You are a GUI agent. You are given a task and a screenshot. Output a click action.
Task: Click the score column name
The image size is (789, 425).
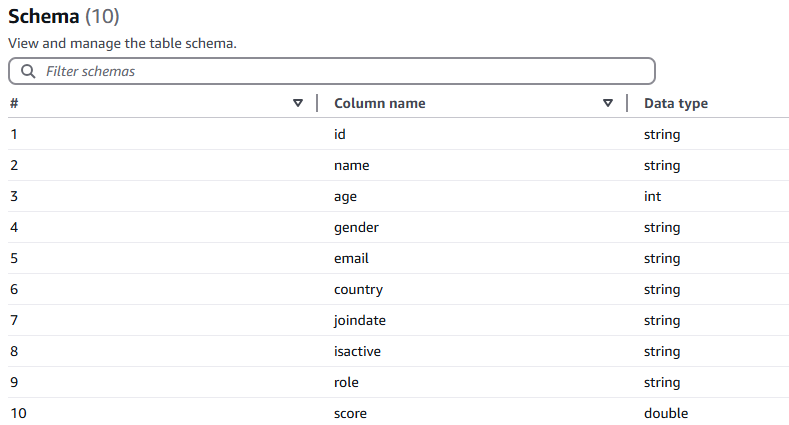[x=350, y=413]
